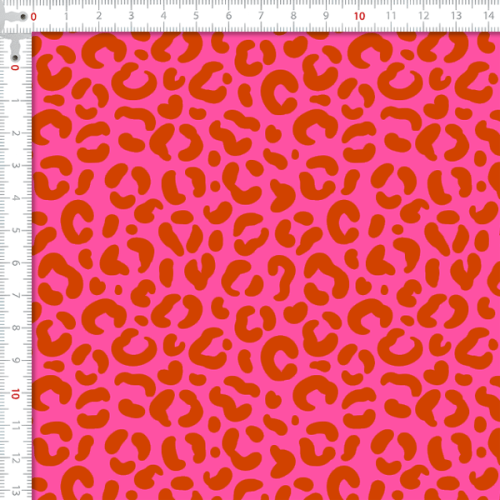Screen dimensions: 500x500
Task: Click the number 2 on the vertical ruler
Action: click(15, 133)
